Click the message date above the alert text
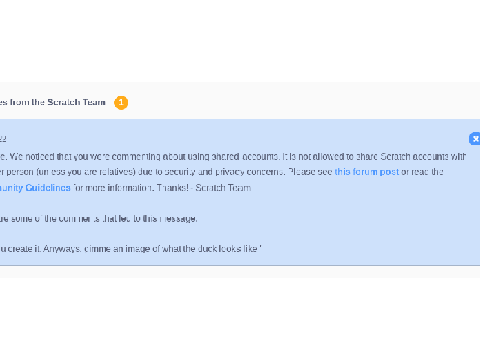Viewport: 480px width, 360px height. click(3, 138)
